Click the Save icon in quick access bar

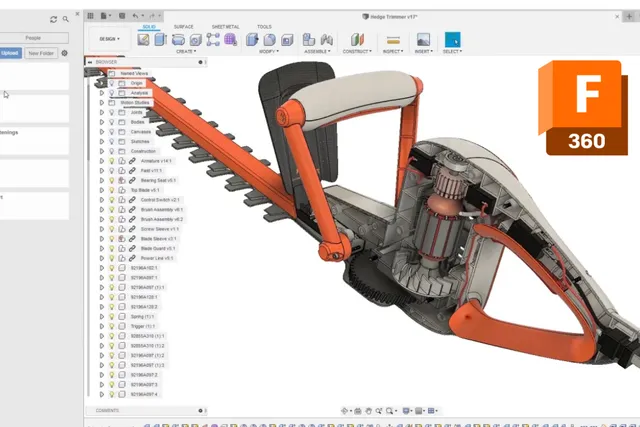122,16
